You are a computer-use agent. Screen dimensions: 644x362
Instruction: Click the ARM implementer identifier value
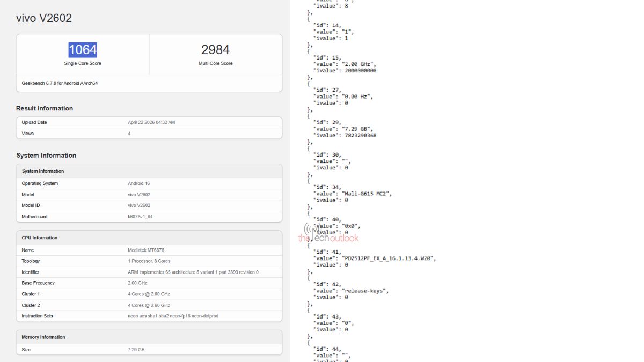[x=193, y=272]
